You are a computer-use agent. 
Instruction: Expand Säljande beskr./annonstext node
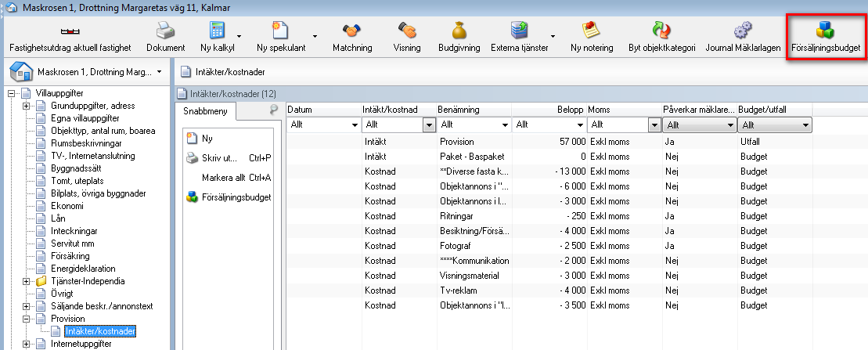[x=26, y=306]
